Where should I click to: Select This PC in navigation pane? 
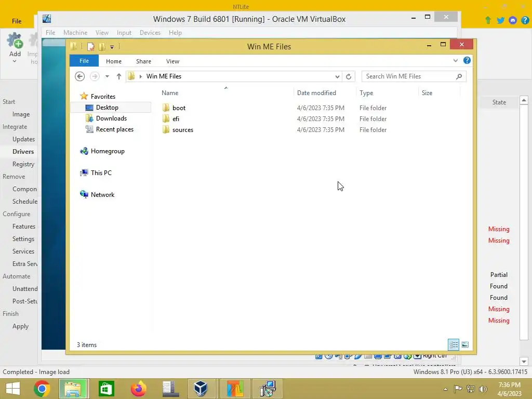tap(101, 172)
